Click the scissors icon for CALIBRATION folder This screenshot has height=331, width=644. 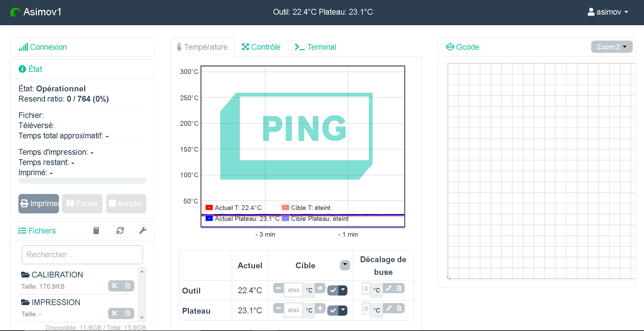(x=115, y=286)
